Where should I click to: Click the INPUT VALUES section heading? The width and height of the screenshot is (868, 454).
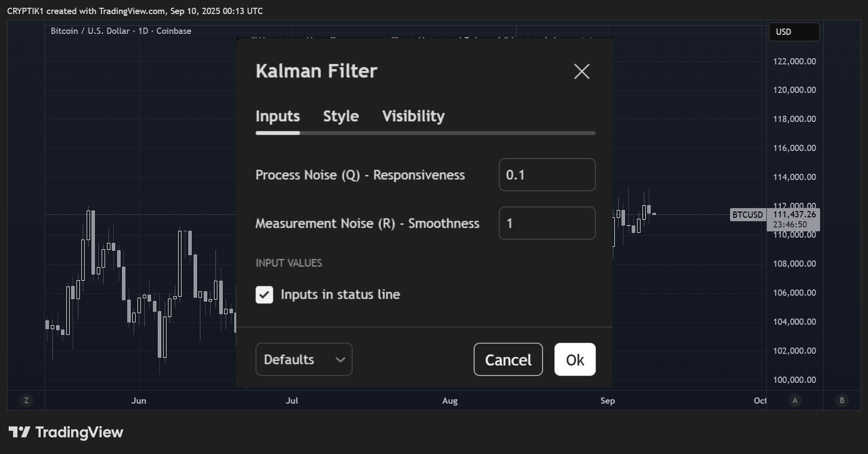289,263
